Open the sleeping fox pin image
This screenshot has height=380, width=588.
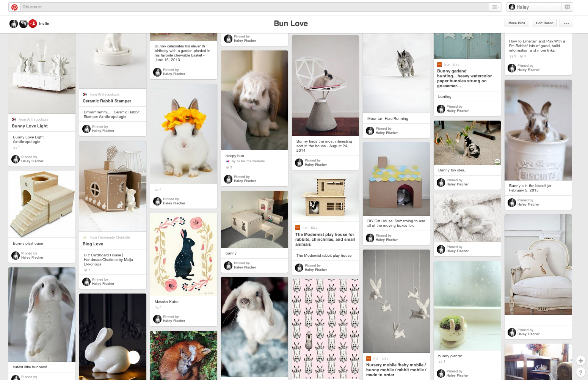[x=183, y=355]
